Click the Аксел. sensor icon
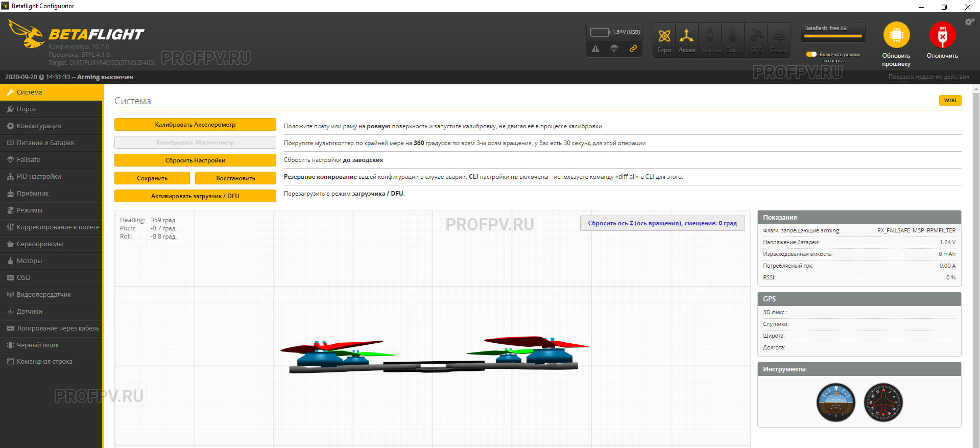Screen dimensions: 980x448 pos(687,40)
